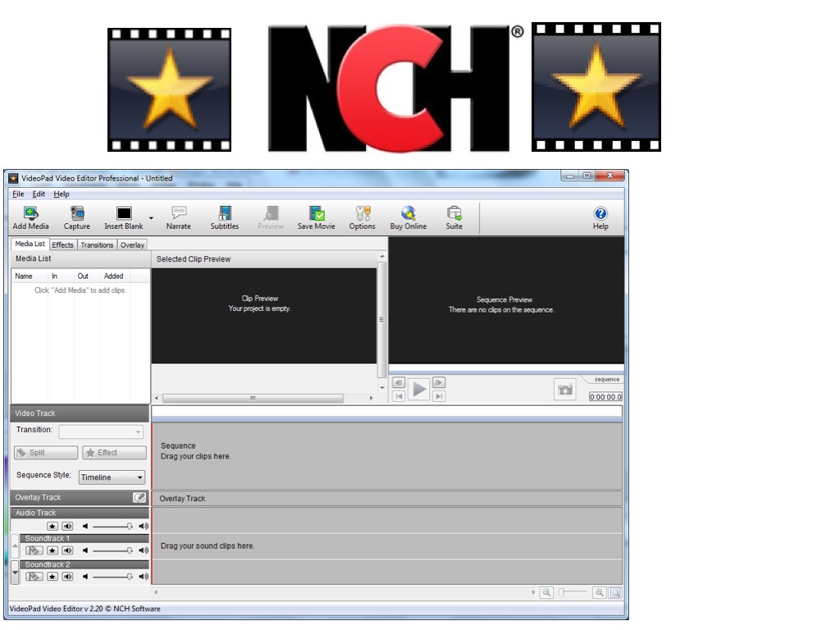Screen dimensions: 840x630
Task: Toggle mute on the master Audio Track
Action: 67,526
